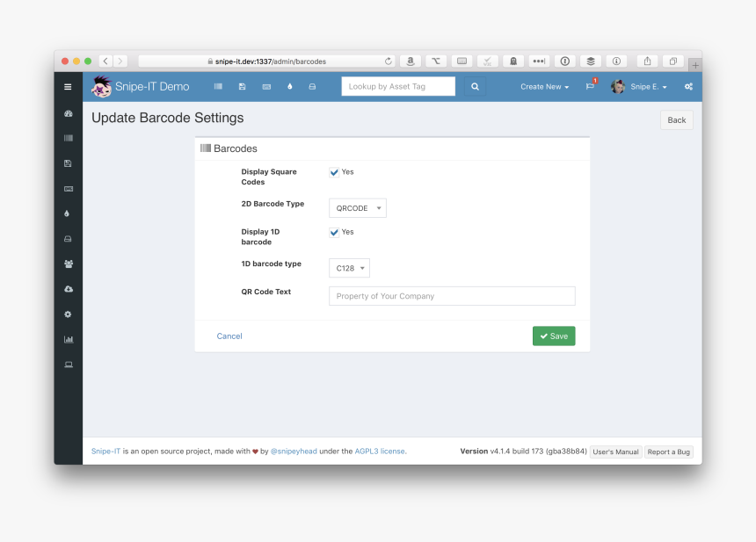
Task: Focus the QR Code Text field
Action: 452,296
